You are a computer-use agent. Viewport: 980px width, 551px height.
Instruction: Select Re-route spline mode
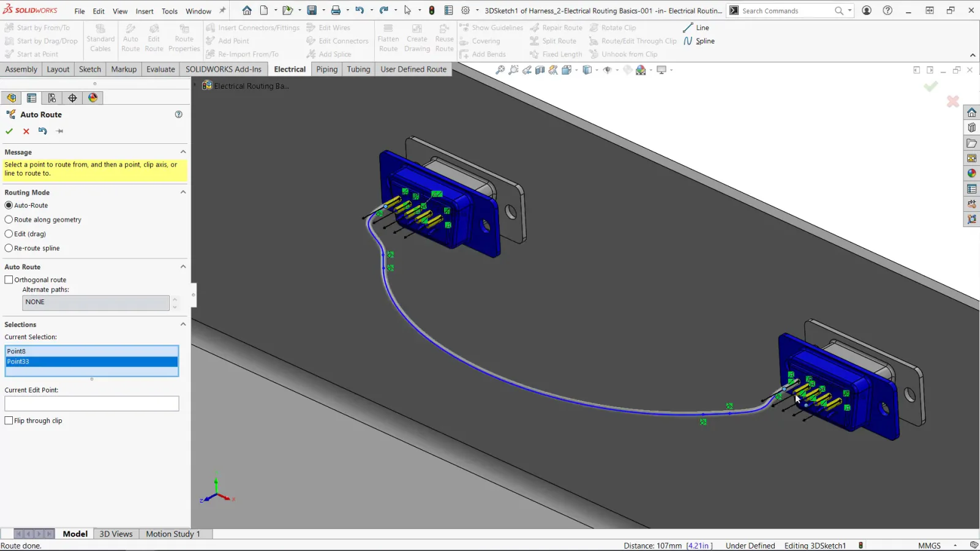(9, 248)
